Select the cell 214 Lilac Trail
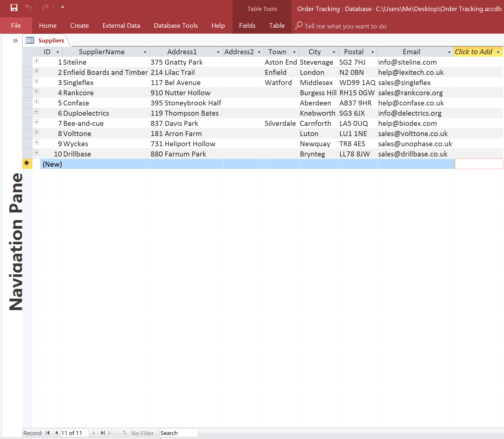This screenshot has height=439, width=504. coord(186,72)
